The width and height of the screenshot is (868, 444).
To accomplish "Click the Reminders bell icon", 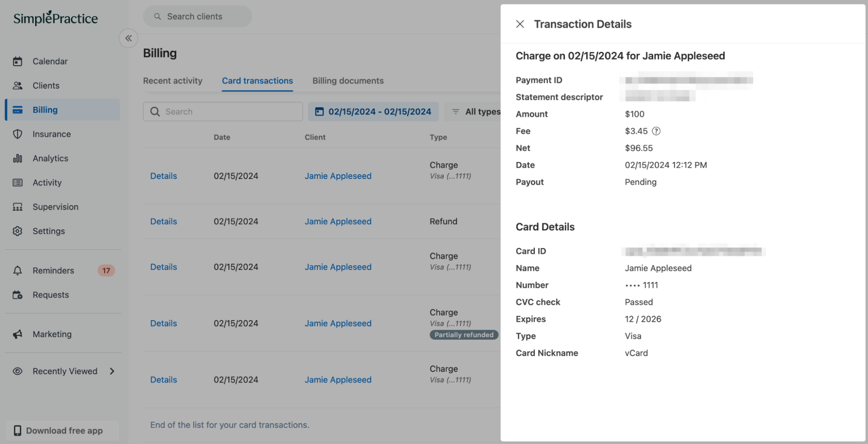I will [17, 271].
